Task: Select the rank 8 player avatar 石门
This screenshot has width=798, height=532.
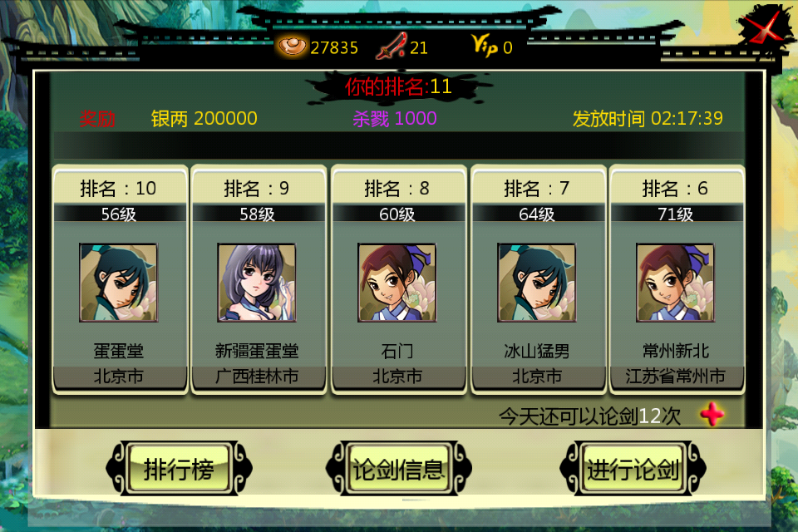Action: tap(397, 283)
